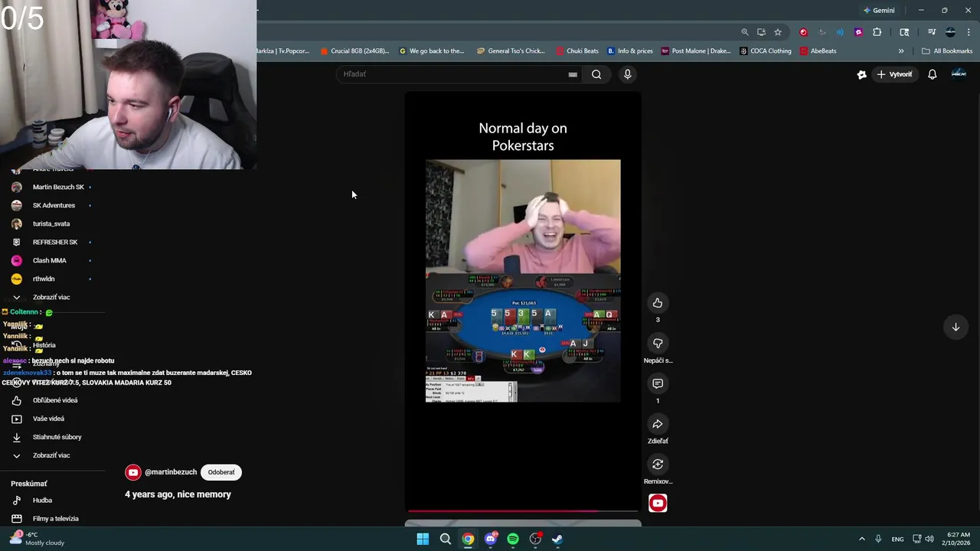Open the turista_svata channel

coord(52,223)
